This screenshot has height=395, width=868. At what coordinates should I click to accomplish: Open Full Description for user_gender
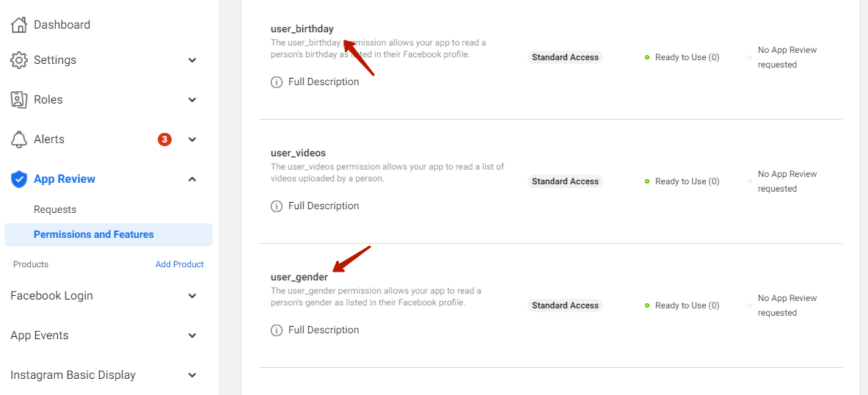(x=324, y=330)
